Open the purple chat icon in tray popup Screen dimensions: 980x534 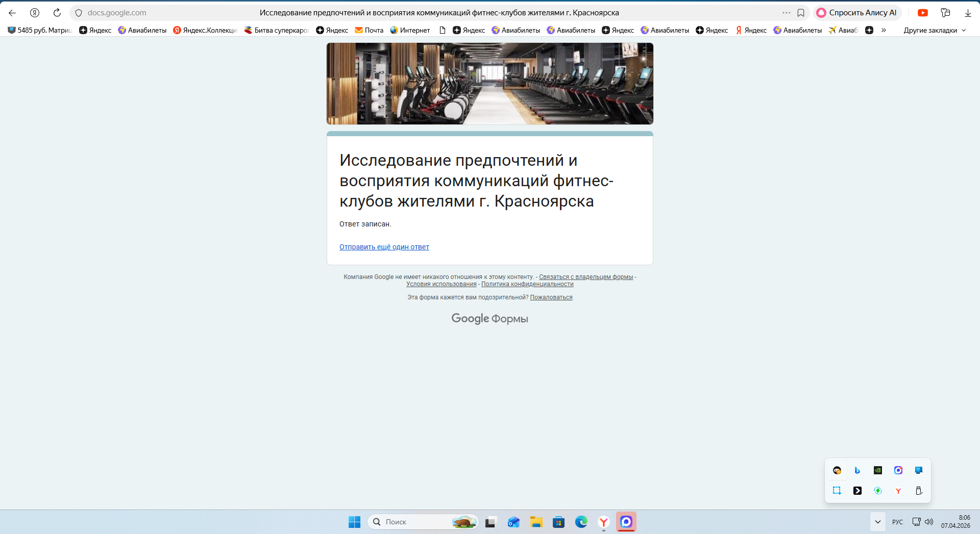pyautogui.click(x=898, y=470)
